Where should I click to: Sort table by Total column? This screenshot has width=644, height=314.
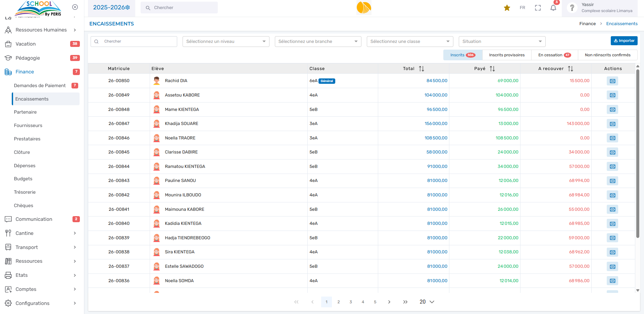[x=422, y=69]
